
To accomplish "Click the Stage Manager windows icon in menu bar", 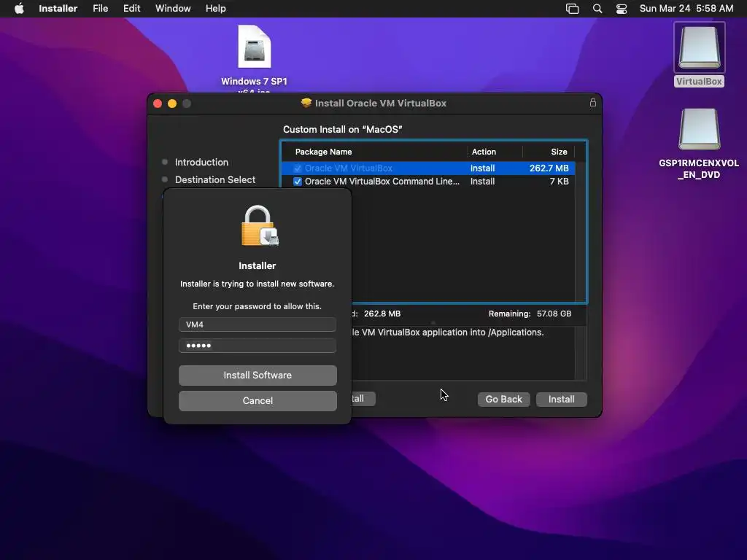I will [x=572, y=9].
